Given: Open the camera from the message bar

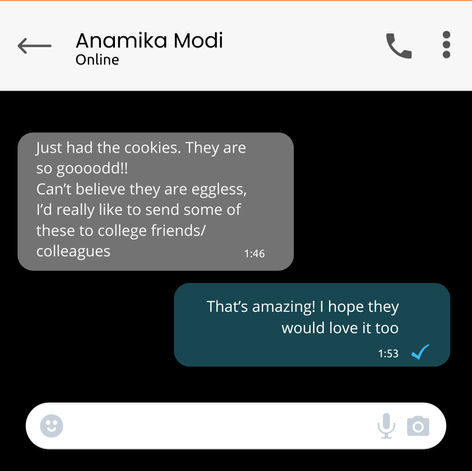Looking at the screenshot, I should (418, 426).
